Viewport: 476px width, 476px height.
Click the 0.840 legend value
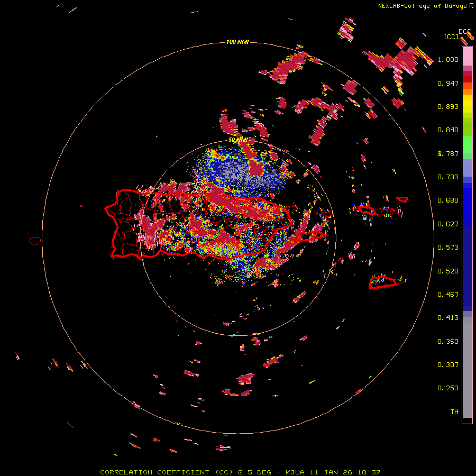[448, 130]
